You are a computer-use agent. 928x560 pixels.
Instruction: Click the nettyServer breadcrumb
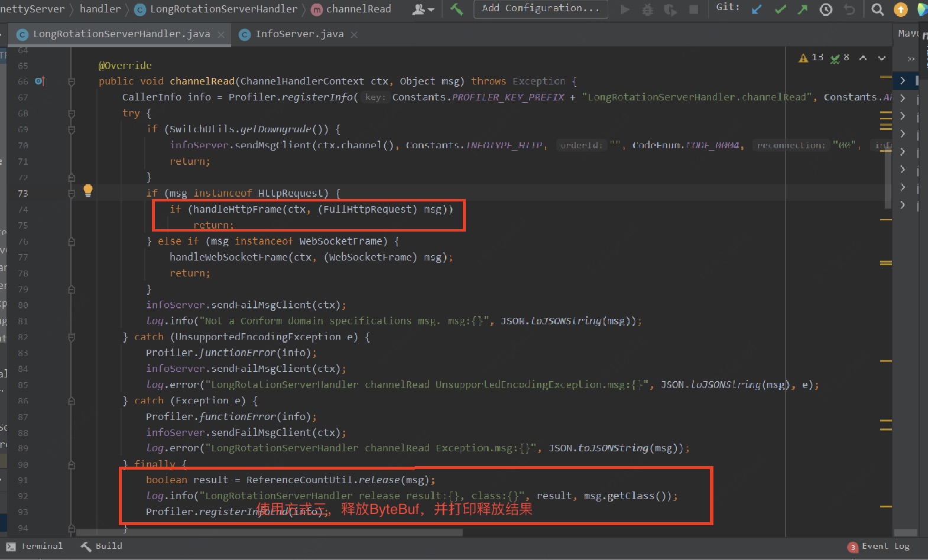click(33, 9)
